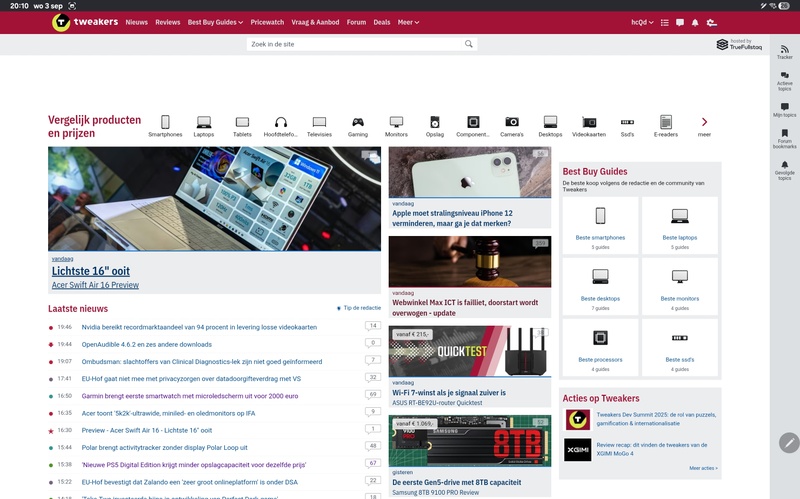Open the Beste desktops guide tile

tap(600, 286)
